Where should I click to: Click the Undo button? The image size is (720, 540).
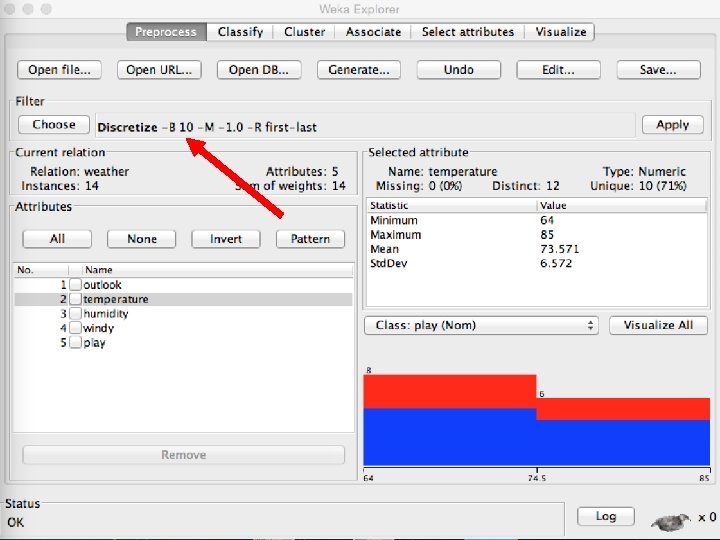[x=458, y=70]
